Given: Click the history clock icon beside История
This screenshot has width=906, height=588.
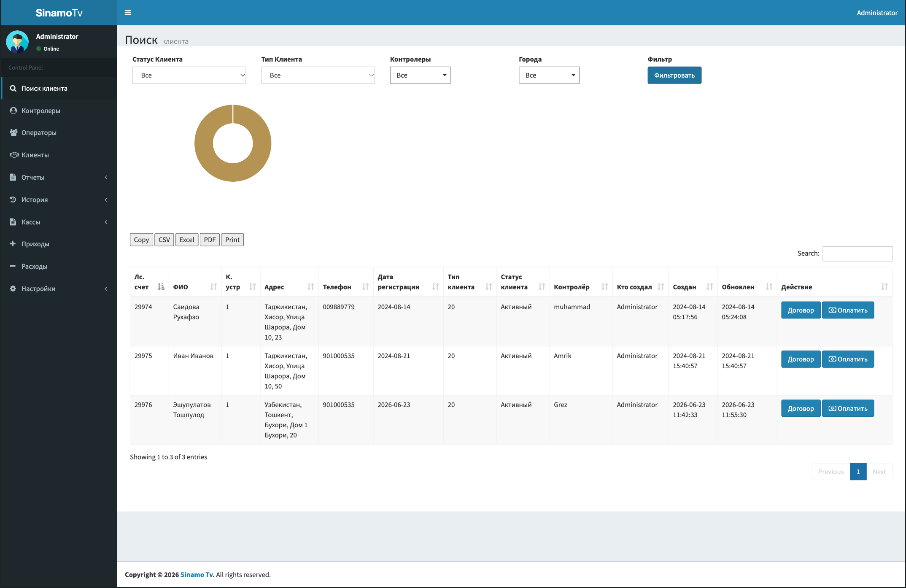Looking at the screenshot, I should pyautogui.click(x=13, y=200).
